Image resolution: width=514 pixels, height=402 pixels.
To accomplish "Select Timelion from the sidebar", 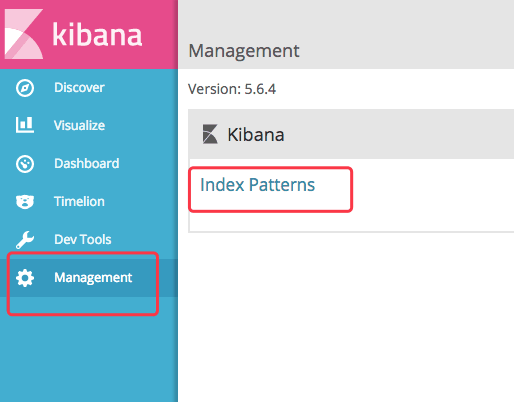I will 79,202.
